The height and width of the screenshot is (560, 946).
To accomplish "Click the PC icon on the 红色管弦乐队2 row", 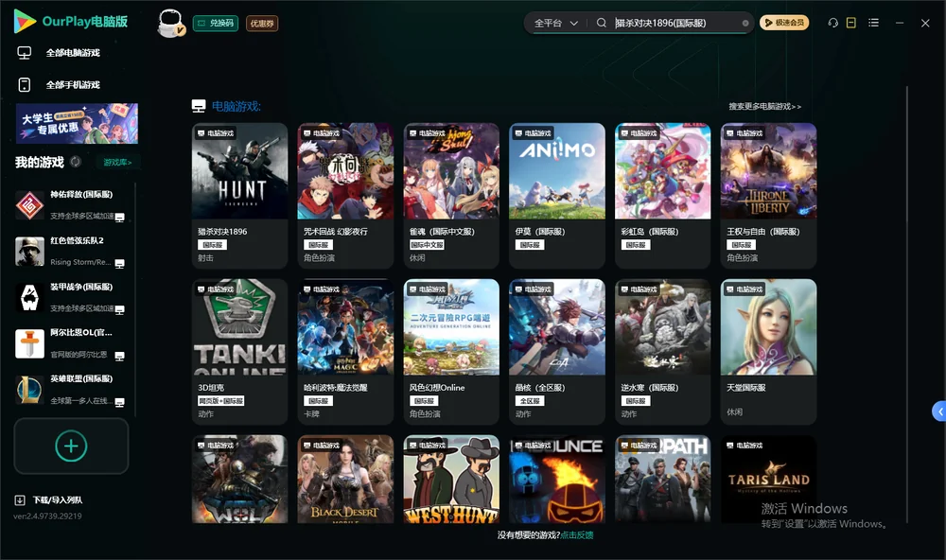I will (x=119, y=264).
